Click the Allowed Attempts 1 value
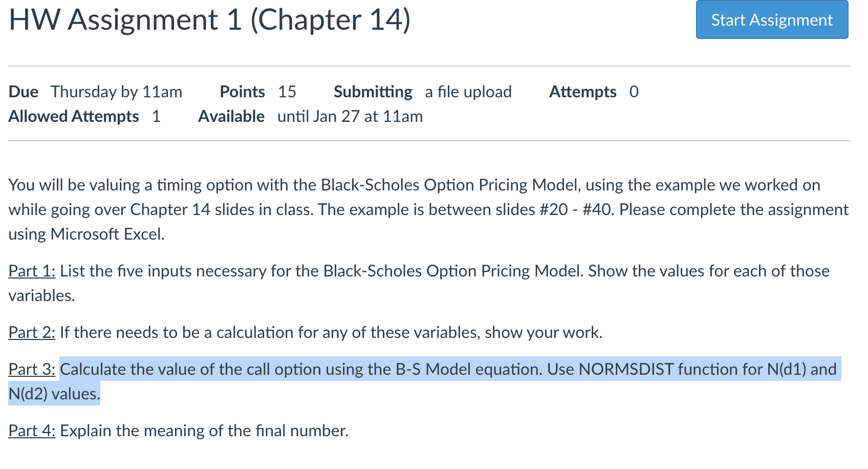This screenshot has height=469, width=868. [x=156, y=116]
